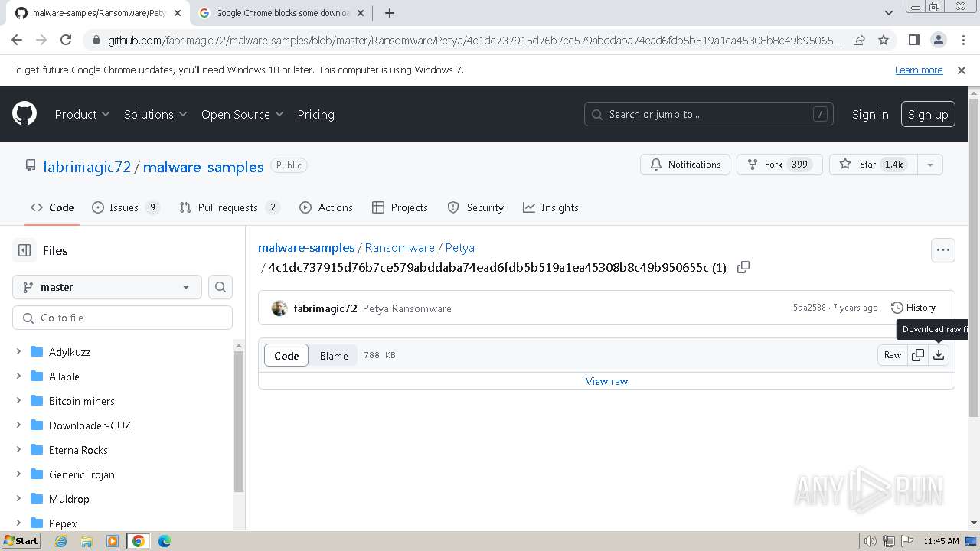Copy raw file contents icon
The height and width of the screenshot is (551, 980).
[x=918, y=355]
